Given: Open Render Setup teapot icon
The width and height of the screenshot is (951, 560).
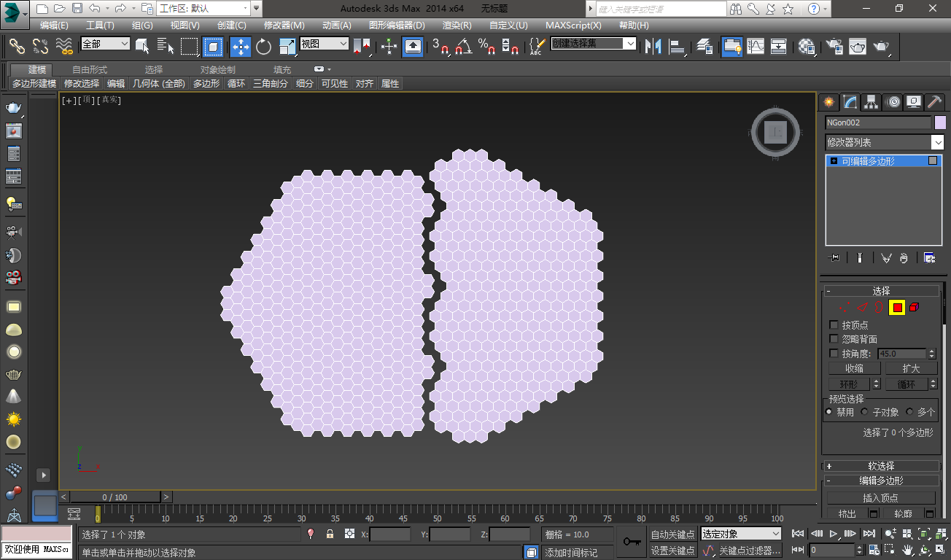Looking at the screenshot, I should pos(834,47).
